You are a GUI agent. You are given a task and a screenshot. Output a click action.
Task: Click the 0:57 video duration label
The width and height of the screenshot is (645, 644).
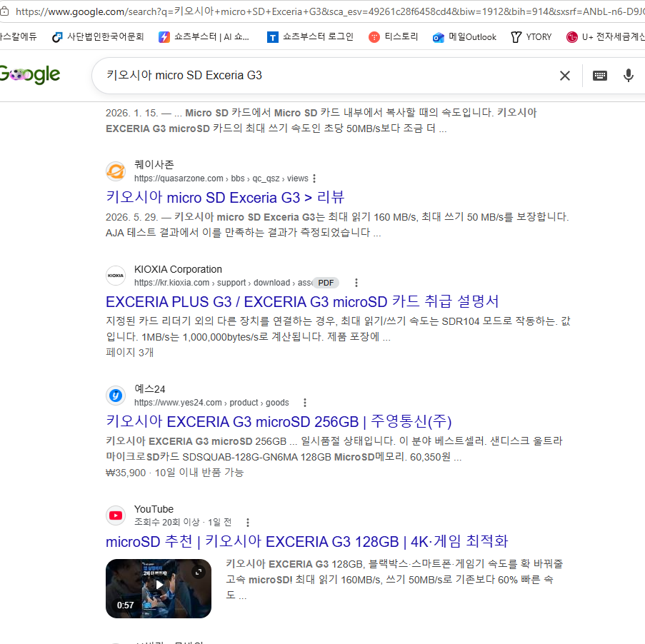125,605
